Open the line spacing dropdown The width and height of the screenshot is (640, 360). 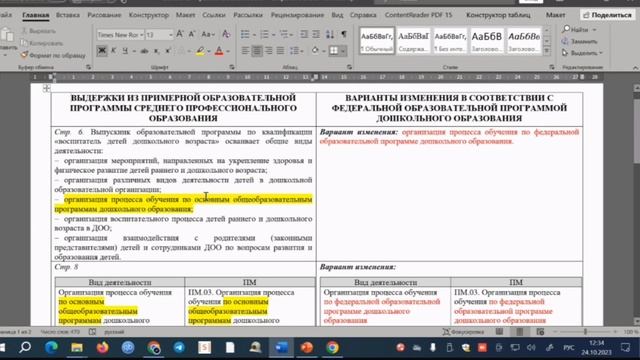coord(296,51)
